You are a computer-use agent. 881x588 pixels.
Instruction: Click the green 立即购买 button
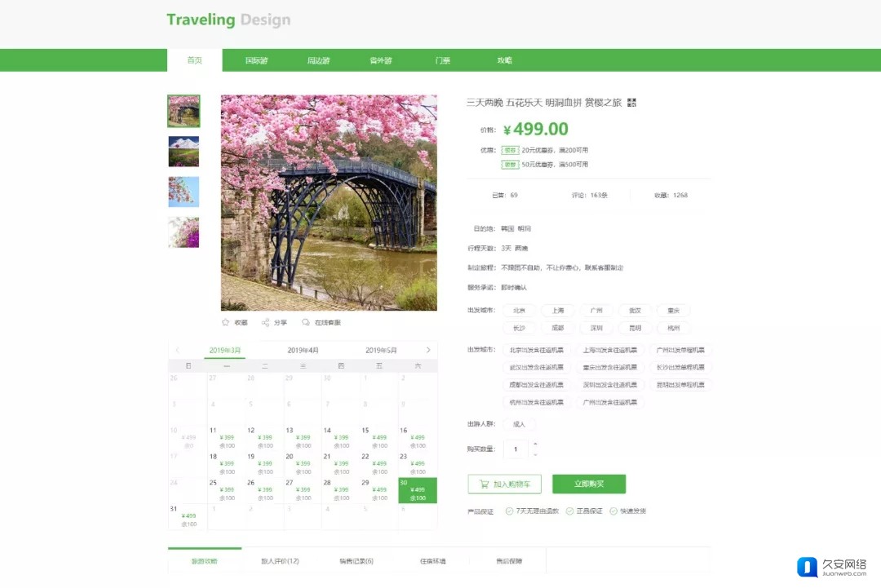pyautogui.click(x=589, y=484)
